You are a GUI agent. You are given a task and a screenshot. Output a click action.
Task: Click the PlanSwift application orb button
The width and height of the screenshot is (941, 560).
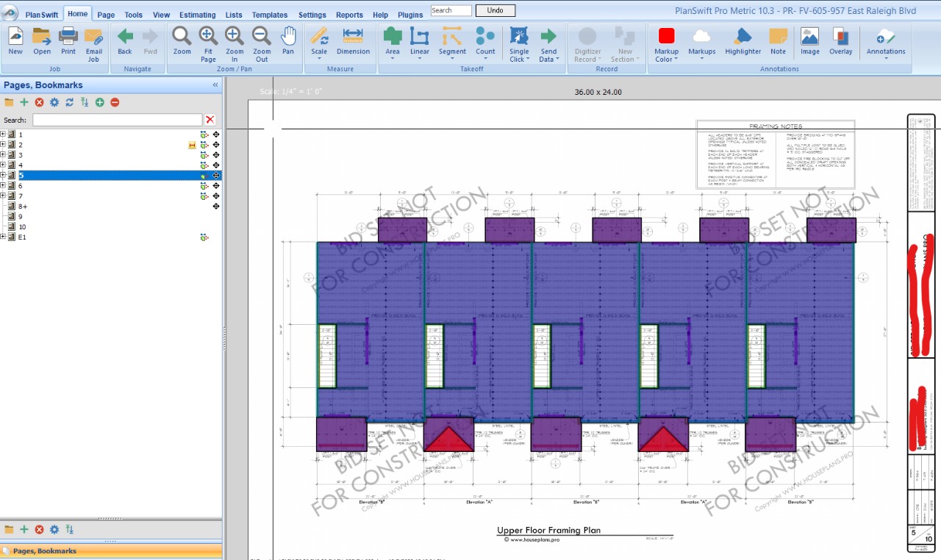click(x=10, y=12)
